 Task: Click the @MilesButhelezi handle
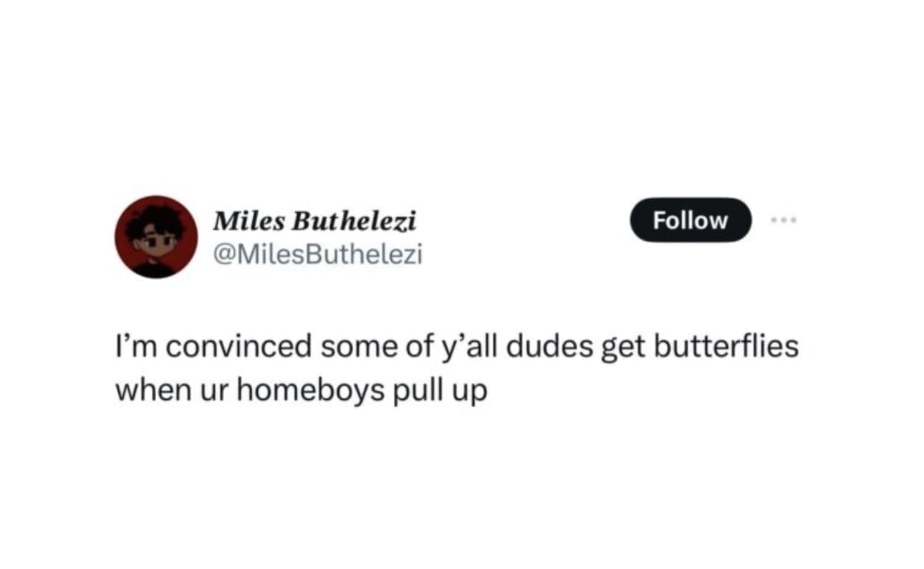[318, 254]
